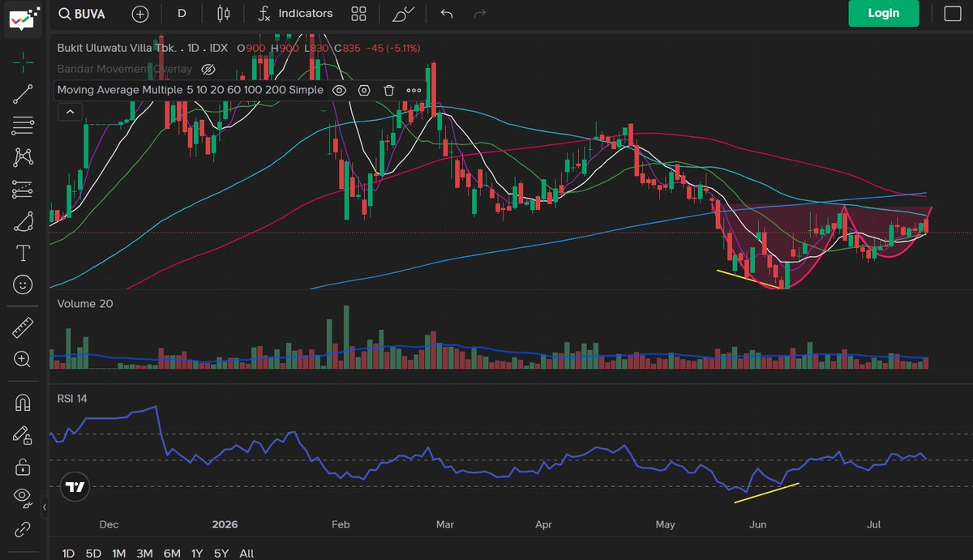Click the brush checkmark toolbar icon
The image size is (973, 560).
tap(403, 14)
